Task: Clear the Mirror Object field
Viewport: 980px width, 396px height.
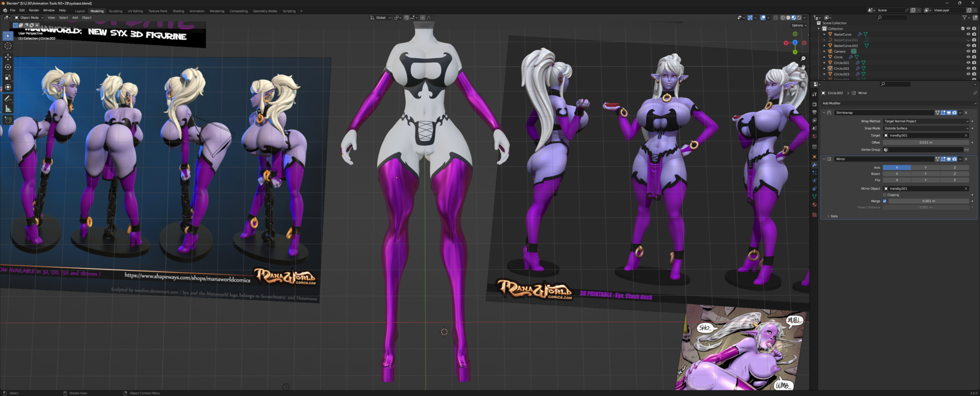Action: pyautogui.click(x=966, y=189)
